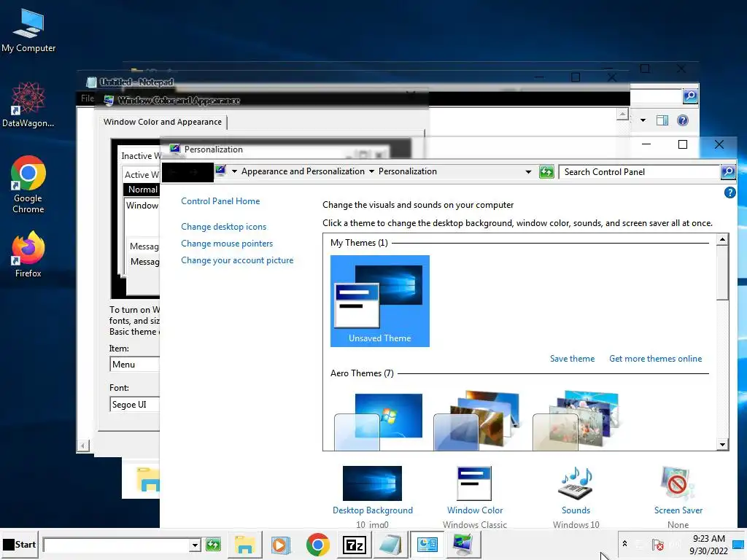Click the Start button
The image size is (747, 560).
tap(20, 544)
